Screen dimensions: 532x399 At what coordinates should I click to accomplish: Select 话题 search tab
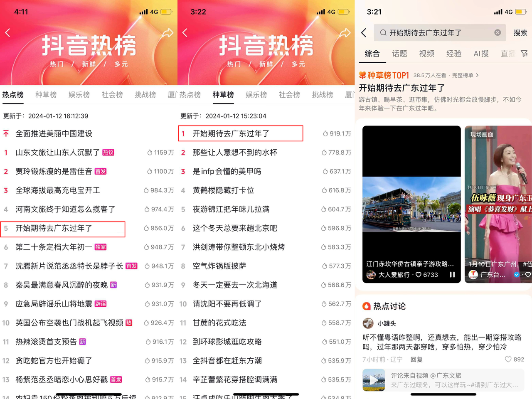coord(399,53)
